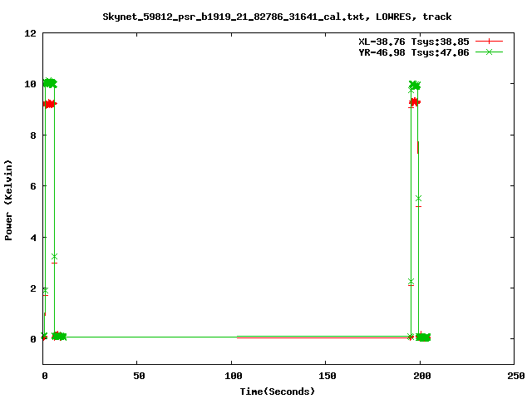Click x-axis tick label 100
Image resolution: width=532 pixels, height=399 pixels.
tap(233, 376)
